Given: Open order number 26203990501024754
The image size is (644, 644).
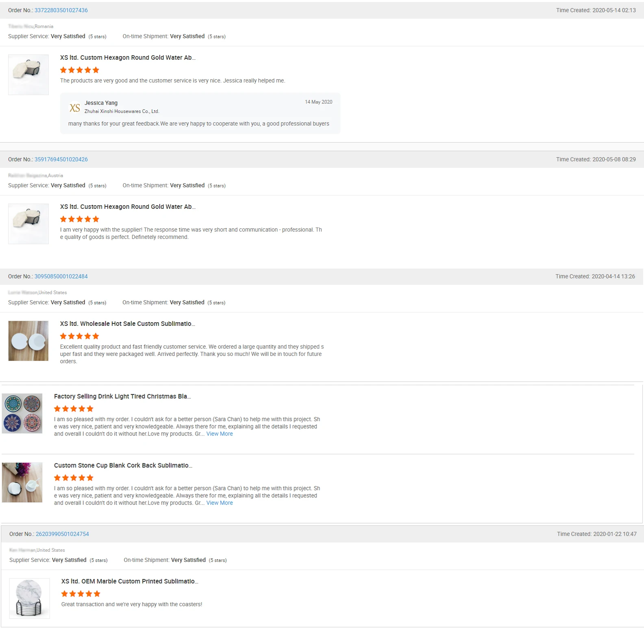Looking at the screenshot, I should [62, 534].
